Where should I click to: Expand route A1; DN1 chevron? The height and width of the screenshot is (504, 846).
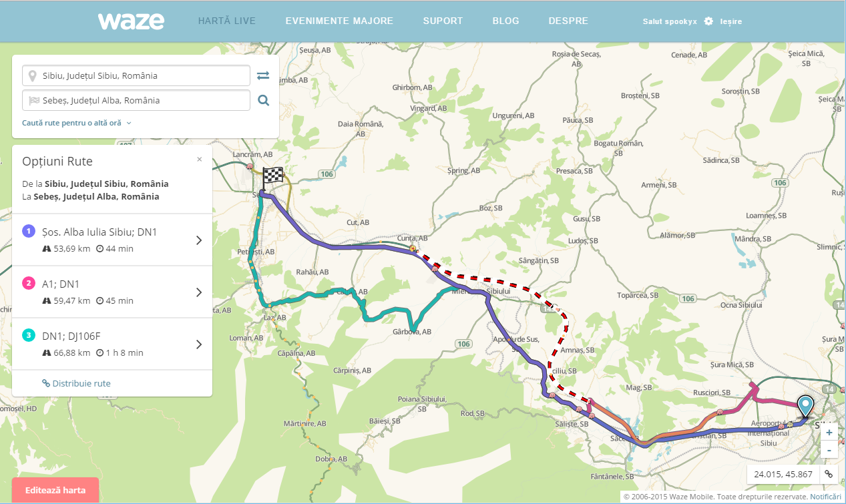[x=198, y=292]
